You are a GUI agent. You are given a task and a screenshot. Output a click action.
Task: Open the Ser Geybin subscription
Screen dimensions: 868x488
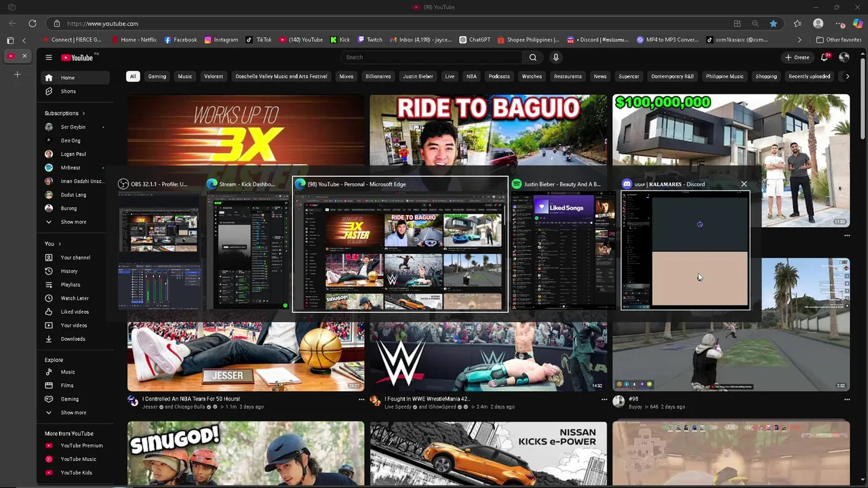[73, 127]
